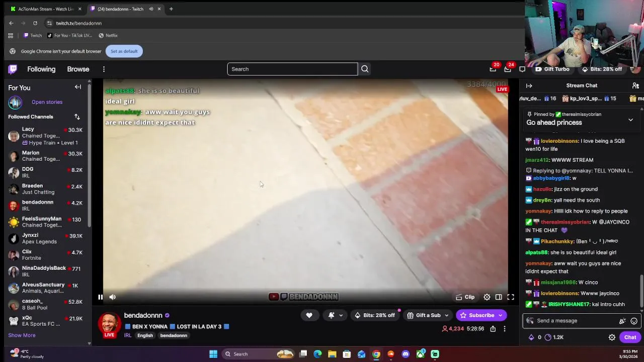Open the Browse tab
This screenshot has height=362, width=644.
tap(78, 69)
